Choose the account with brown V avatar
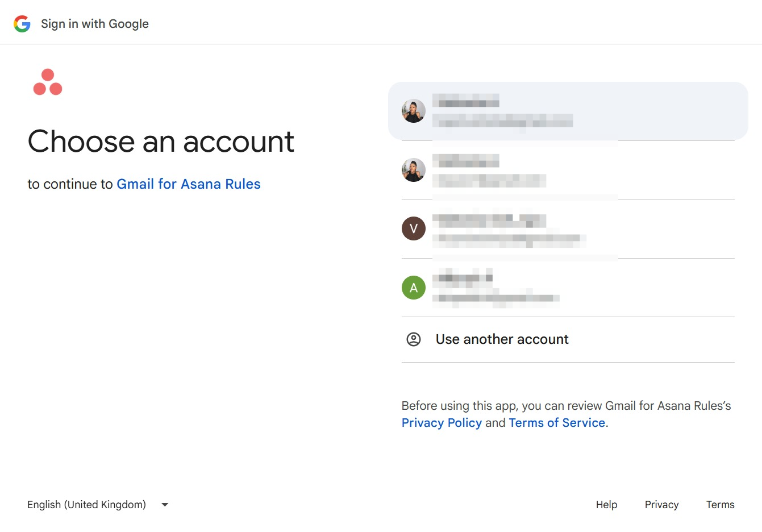Screen dimensions: 762x532 coord(568,229)
